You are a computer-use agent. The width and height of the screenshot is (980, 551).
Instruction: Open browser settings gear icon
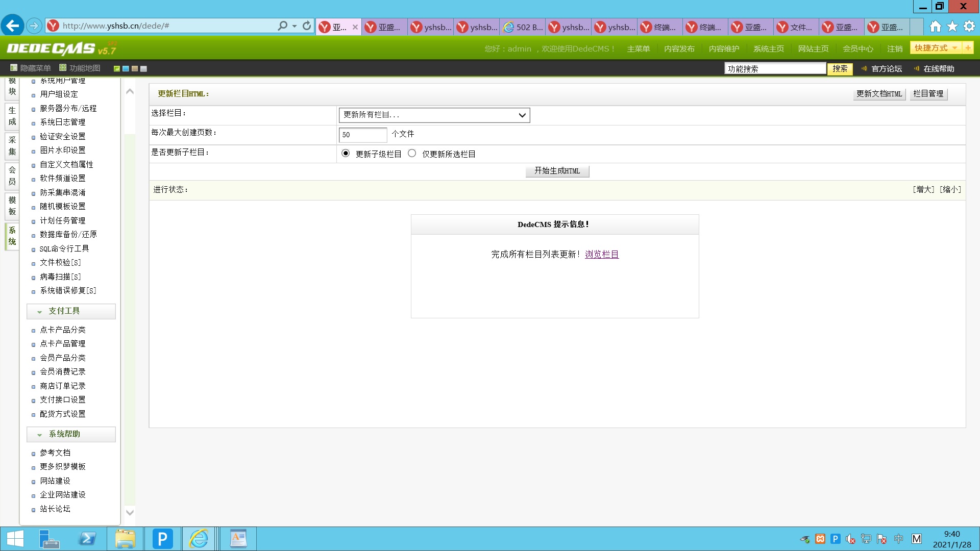tap(969, 26)
